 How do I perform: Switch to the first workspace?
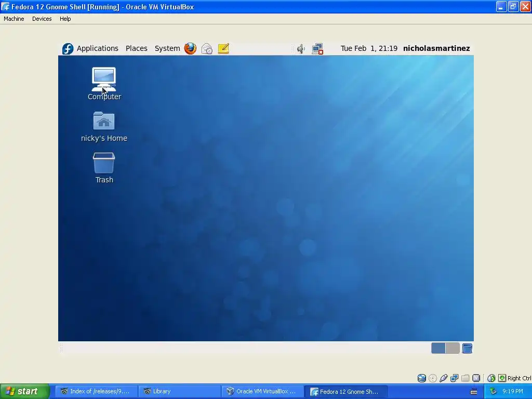pyautogui.click(x=438, y=348)
